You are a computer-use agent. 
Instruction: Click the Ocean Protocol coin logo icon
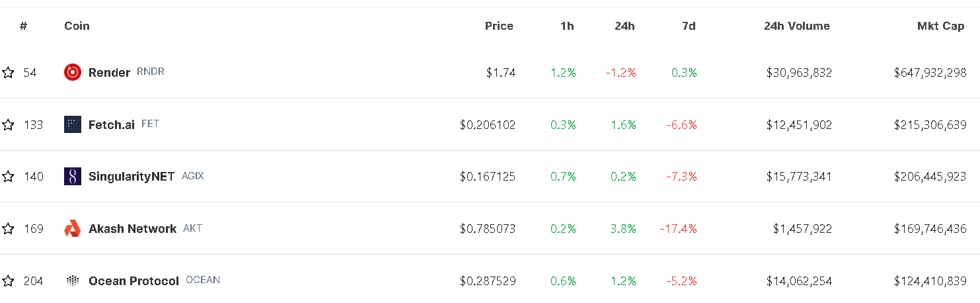pyautogui.click(x=73, y=281)
